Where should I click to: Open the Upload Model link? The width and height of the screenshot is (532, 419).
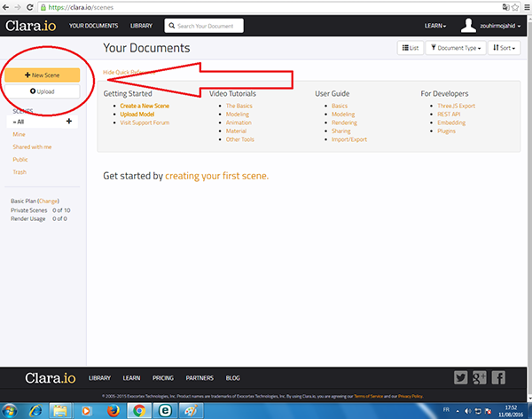pos(137,115)
